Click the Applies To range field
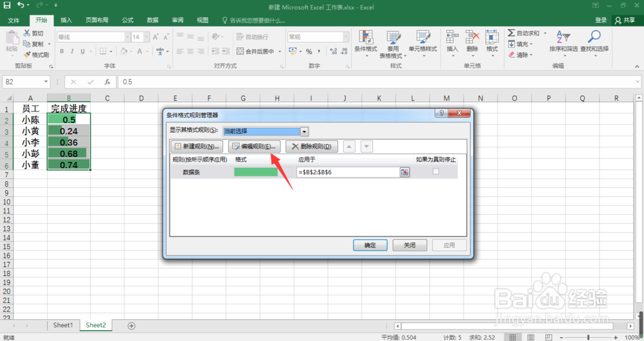Screen dimensions: 644x341 [x=348, y=172]
